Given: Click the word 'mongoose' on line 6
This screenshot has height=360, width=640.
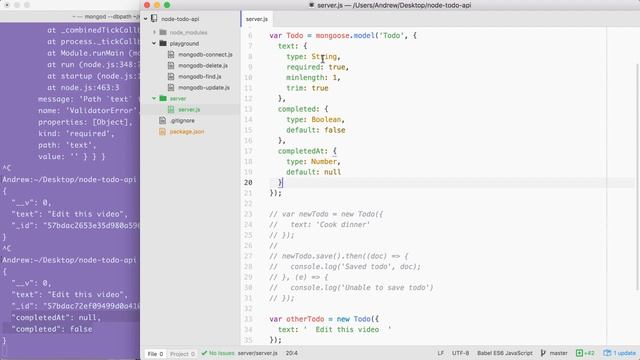Looking at the screenshot, I should pyautogui.click(x=332, y=36).
